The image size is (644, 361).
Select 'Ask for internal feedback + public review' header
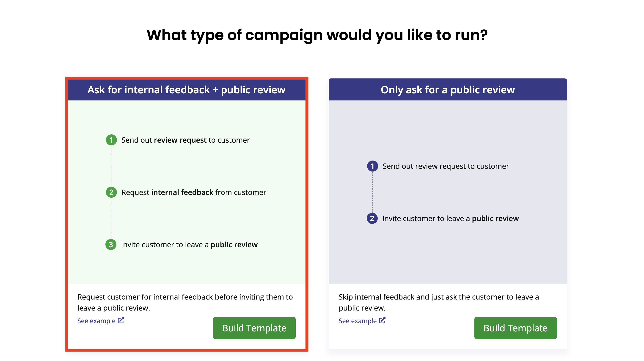coord(187,90)
